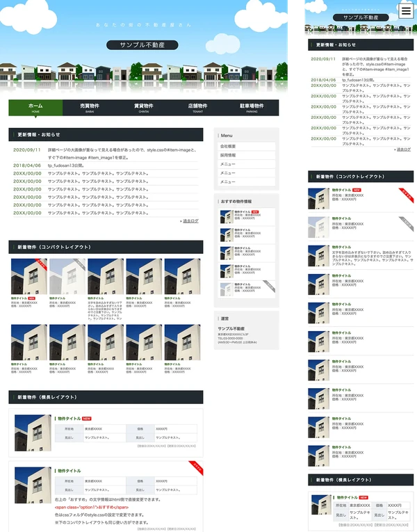Click the NEW badge on first wide listing
Viewport: 417px width, 532px height.
pyautogui.click(x=87, y=419)
